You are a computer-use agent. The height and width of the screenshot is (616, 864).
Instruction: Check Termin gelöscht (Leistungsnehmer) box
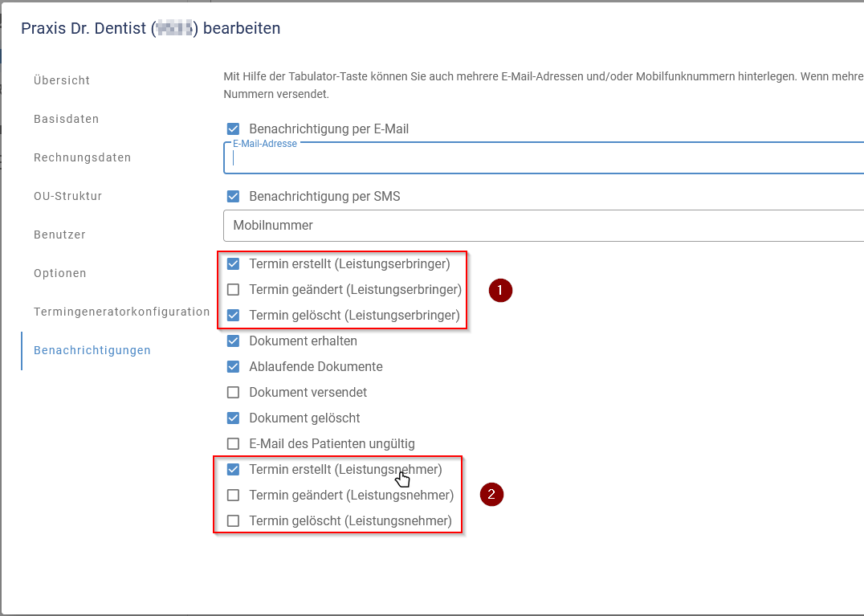click(x=234, y=520)
